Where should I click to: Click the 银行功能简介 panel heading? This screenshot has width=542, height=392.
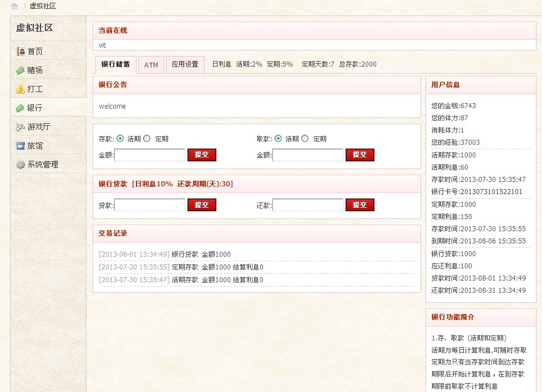[453, 317]
